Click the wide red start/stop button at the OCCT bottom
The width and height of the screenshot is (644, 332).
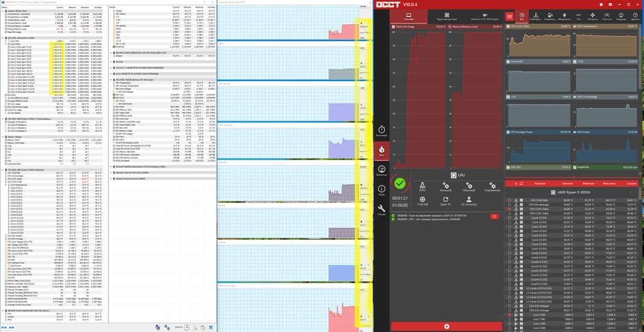[447, 327]
